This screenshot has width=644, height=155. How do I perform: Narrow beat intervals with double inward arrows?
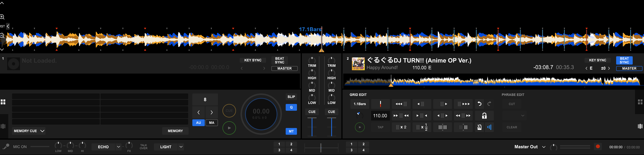pos(401,116)
